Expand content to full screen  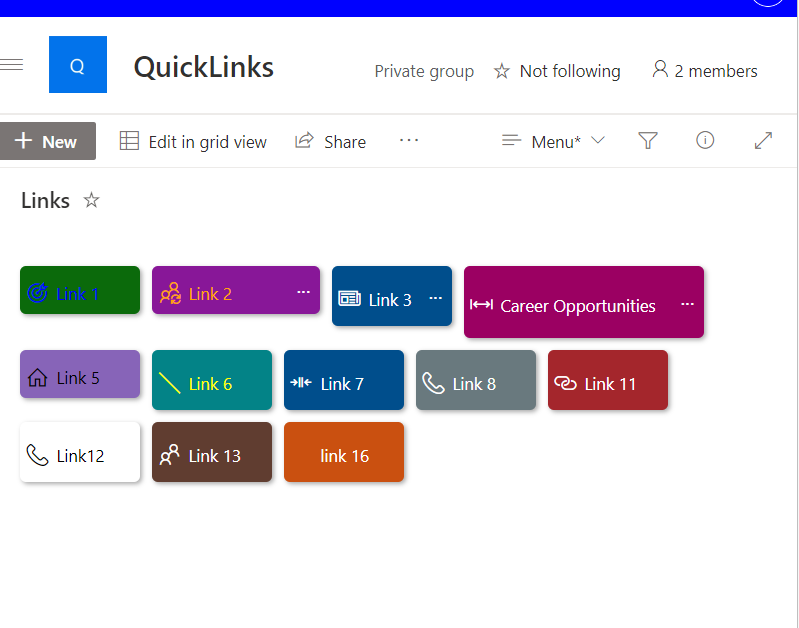point(763,141)
